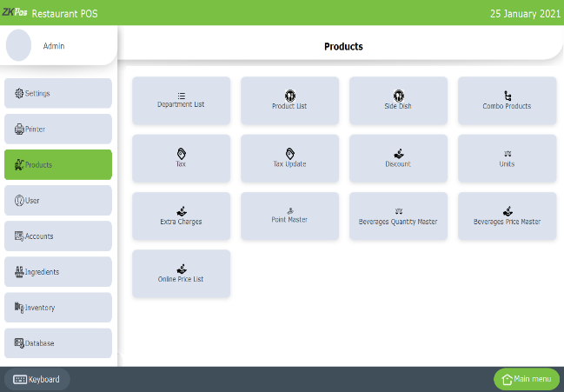The image size is (564, 392).
Task: Open the Accounts section
Action: pyautogui.click(x=58, y=236)
